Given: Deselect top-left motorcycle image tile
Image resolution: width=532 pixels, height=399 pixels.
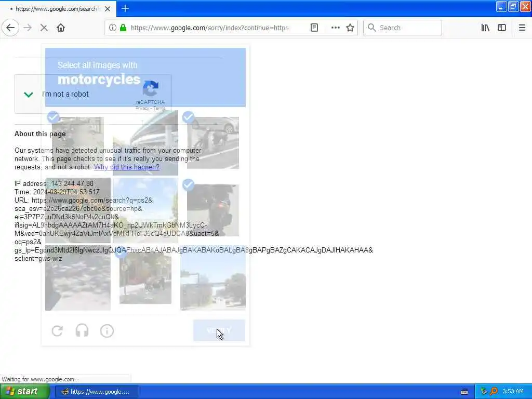Looking at the screenshot, I should [78, 143].
